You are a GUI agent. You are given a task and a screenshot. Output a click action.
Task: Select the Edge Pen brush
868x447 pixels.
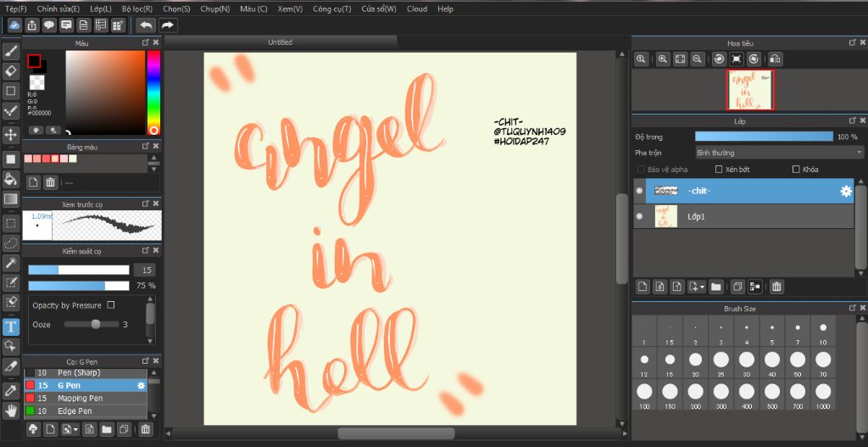[86, 411]
